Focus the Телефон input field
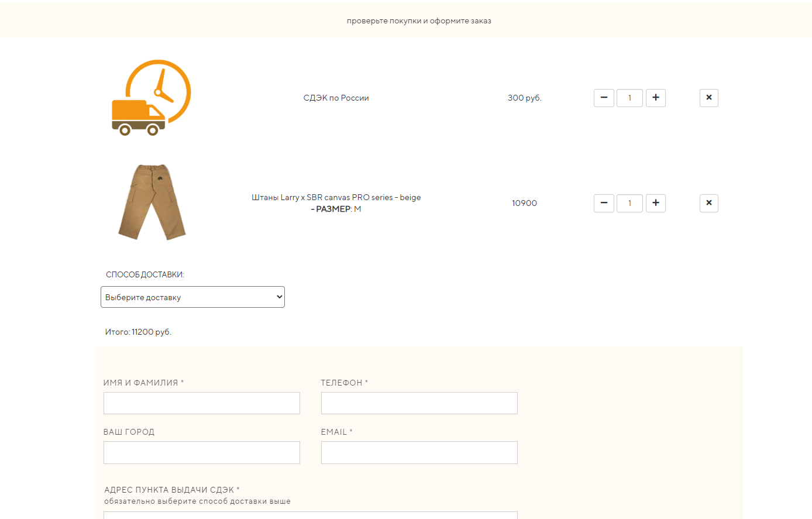The width and height of the screenshot is (812, 519). [x=419, y=403]
